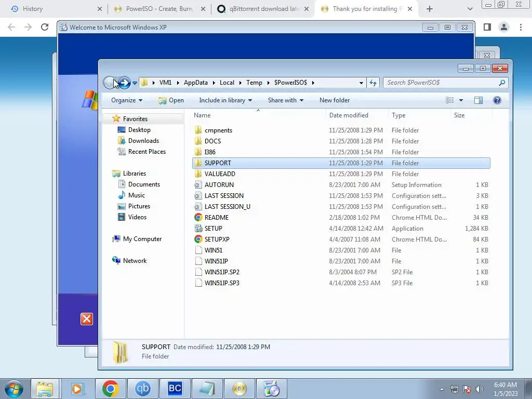Select the SETUP application file

pos(341,229)
